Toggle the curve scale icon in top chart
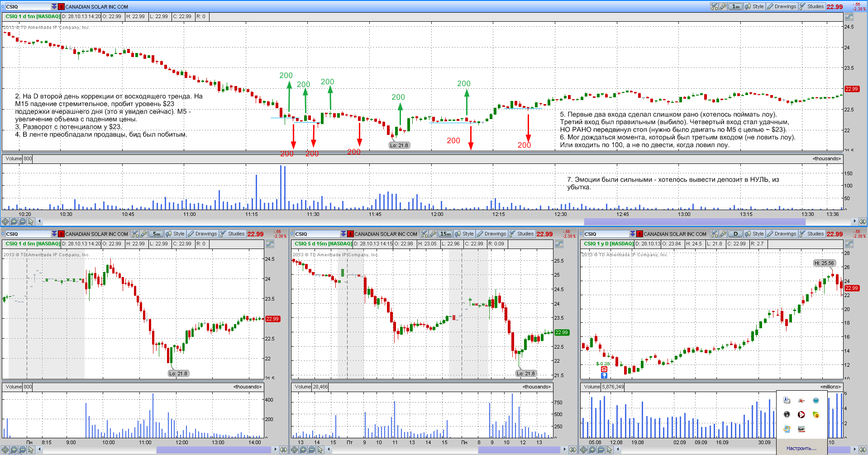The height and width of the screenshot is (455, 868). [x=849, y=16]
